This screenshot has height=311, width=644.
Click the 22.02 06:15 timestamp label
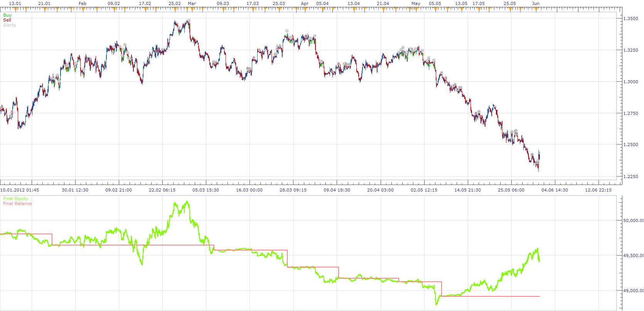pyautogui.click(x=162, y=190)
